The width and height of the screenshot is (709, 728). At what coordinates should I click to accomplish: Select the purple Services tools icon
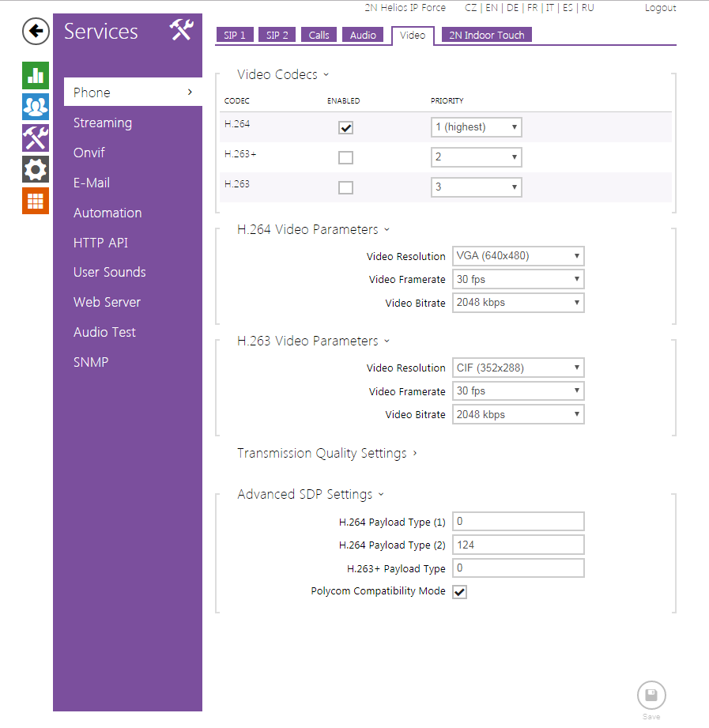(36, 138)
